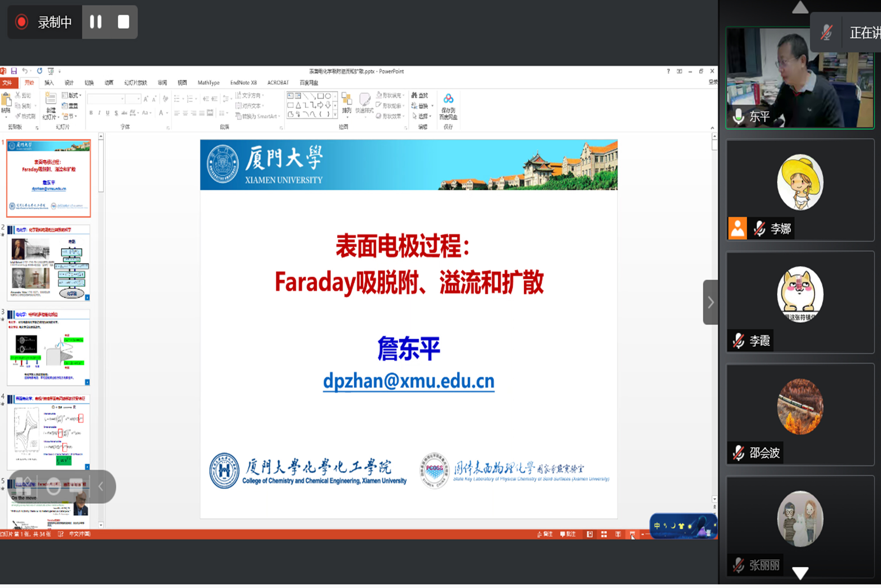Select slide 3 thumbnail in slide panel

point(49,347)
